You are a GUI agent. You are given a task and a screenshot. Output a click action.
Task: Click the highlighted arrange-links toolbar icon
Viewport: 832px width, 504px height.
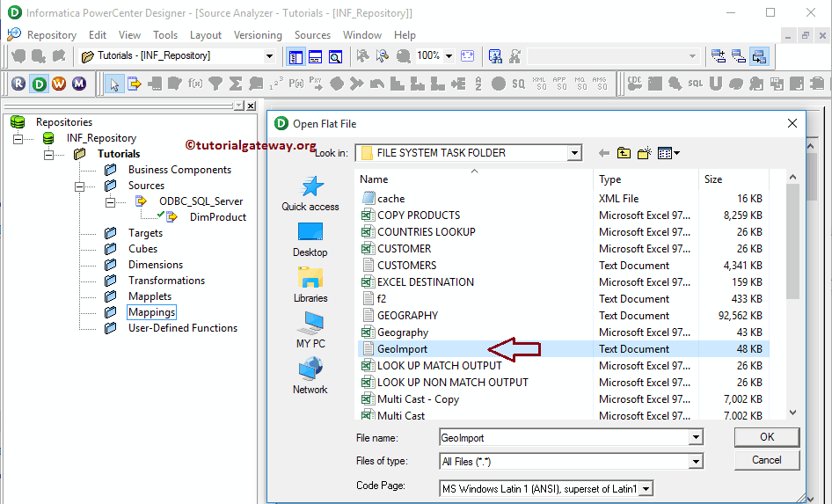759,55
